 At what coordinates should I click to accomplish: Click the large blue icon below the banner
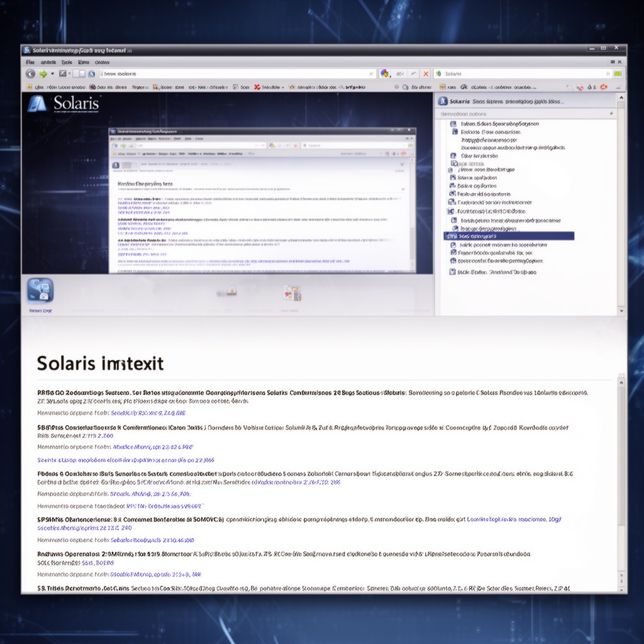pyautogui.click(x=40, y=291)
